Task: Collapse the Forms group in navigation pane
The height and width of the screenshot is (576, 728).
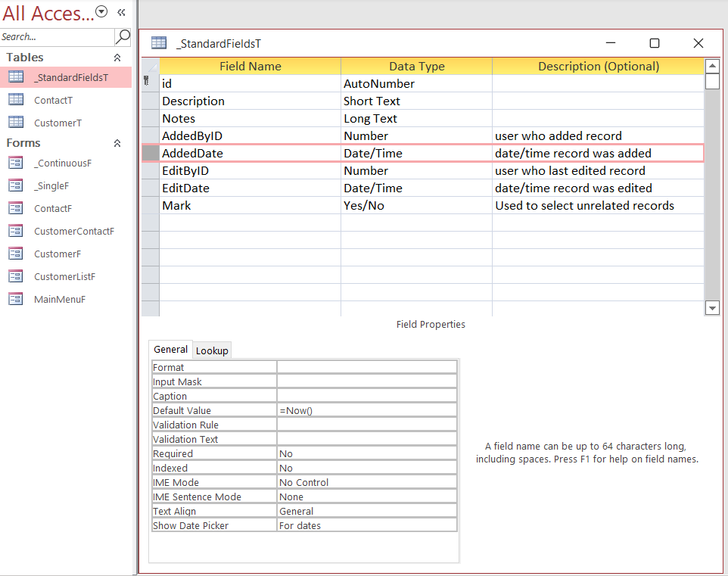Action: pyautogui.click(x=117, y=142)
